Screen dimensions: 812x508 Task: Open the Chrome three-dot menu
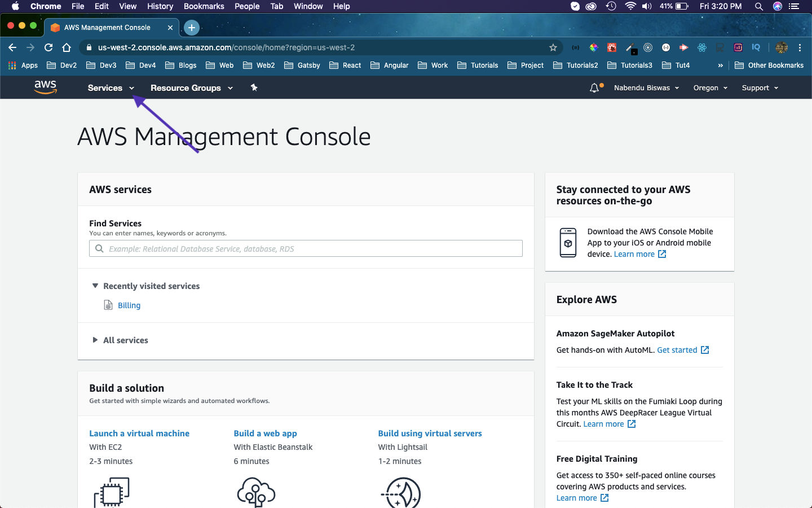point(800,47)
